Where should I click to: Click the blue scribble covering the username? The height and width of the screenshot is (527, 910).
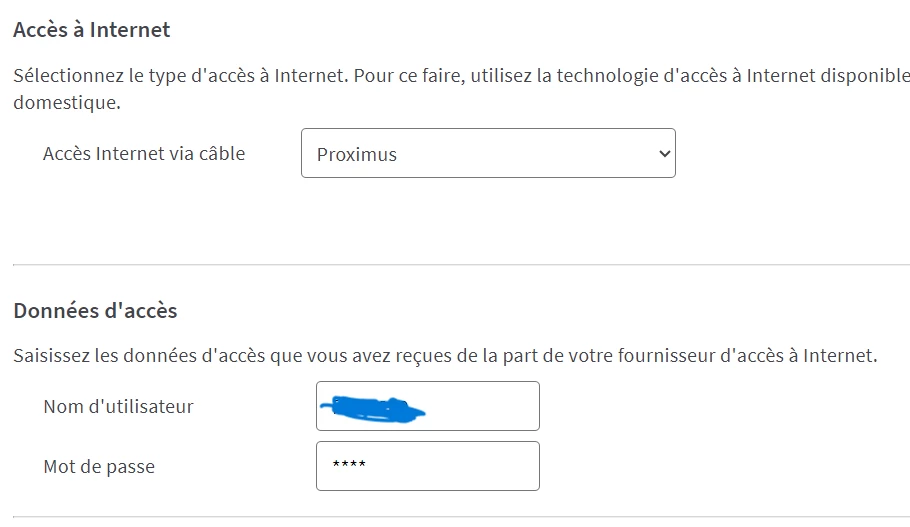pyautogui.click(x=371, y=407)
